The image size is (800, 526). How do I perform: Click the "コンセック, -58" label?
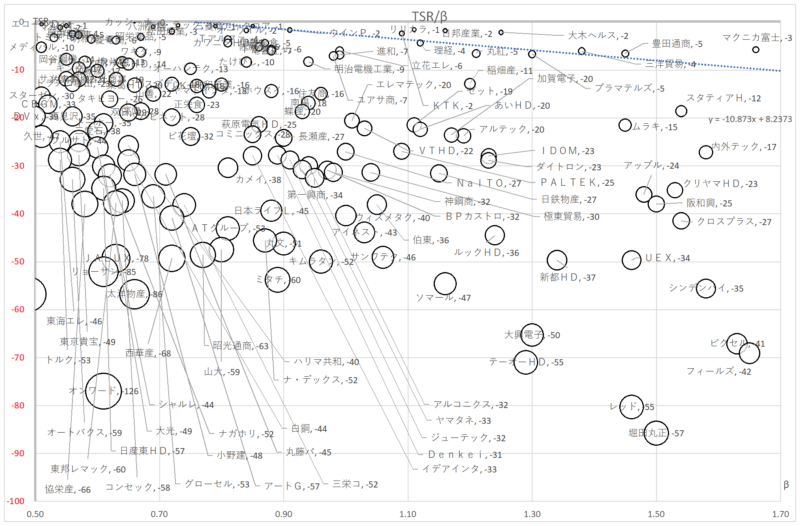pos(138,488)
